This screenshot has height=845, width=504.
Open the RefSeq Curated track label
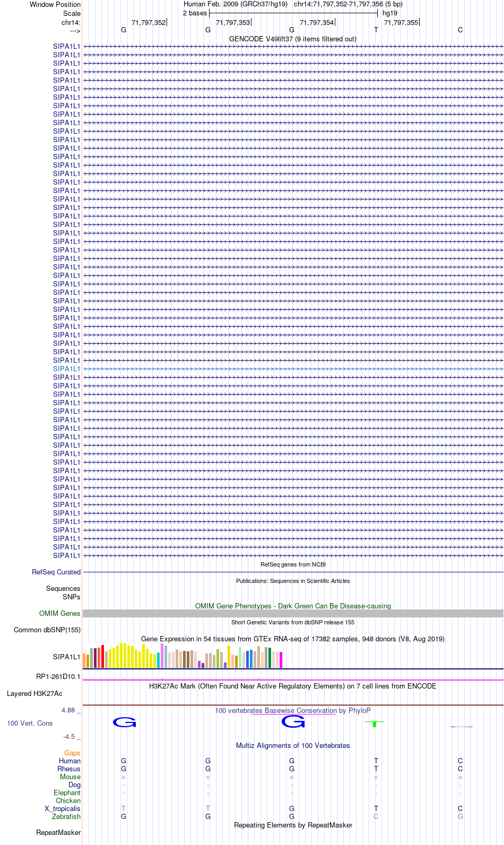pyautogui.click(x=56, y=572)
